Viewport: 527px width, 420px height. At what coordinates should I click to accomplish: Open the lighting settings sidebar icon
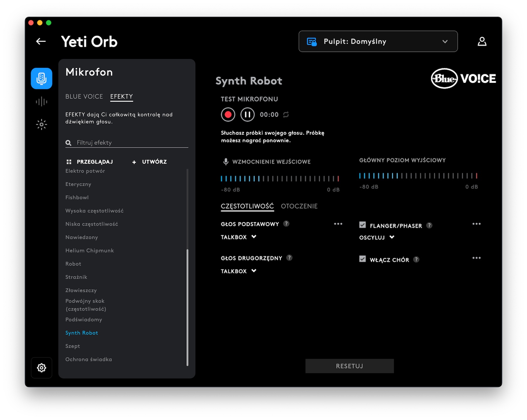41,125
